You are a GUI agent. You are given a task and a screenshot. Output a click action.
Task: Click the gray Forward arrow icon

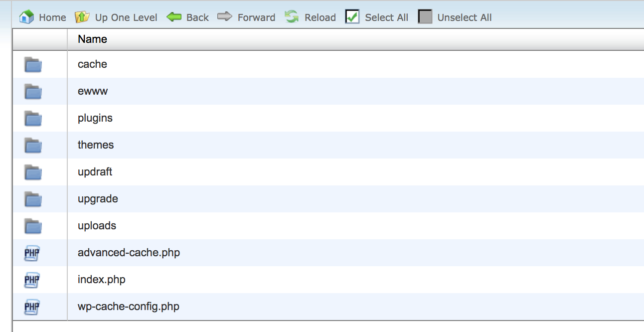click(225, 17)
